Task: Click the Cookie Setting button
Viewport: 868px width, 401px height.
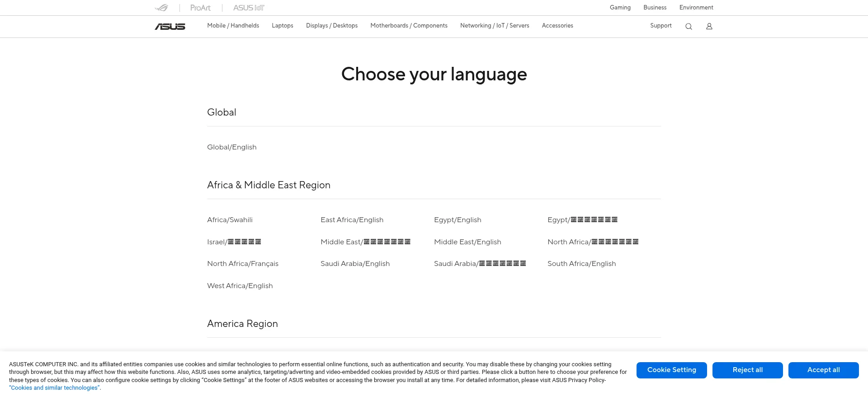Action: click(x=672, y=370)
